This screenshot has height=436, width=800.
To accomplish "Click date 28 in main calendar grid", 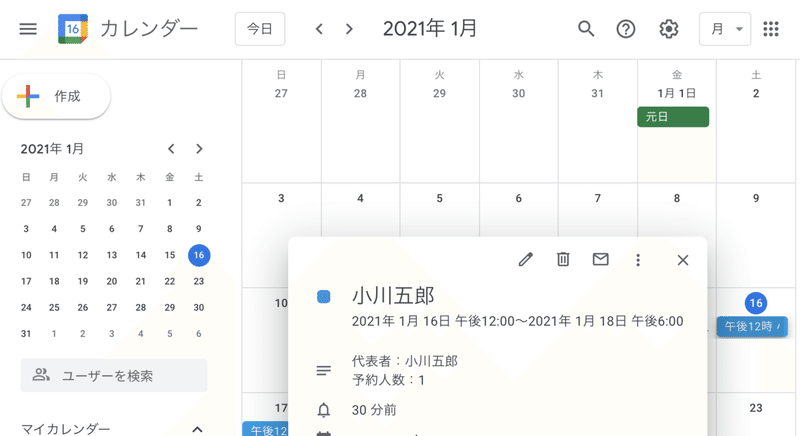I will tap(360, 93).
